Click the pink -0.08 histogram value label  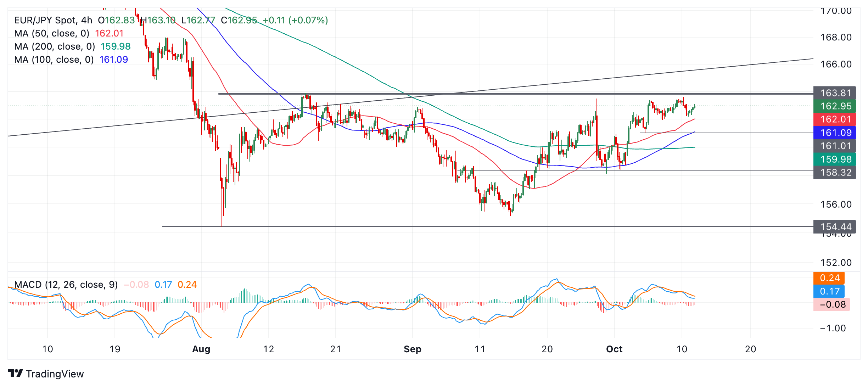tap(831, 304)
